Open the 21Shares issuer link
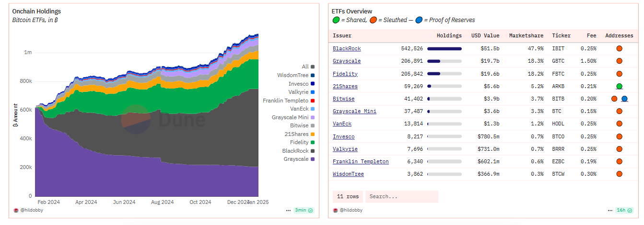 point(345,86)
